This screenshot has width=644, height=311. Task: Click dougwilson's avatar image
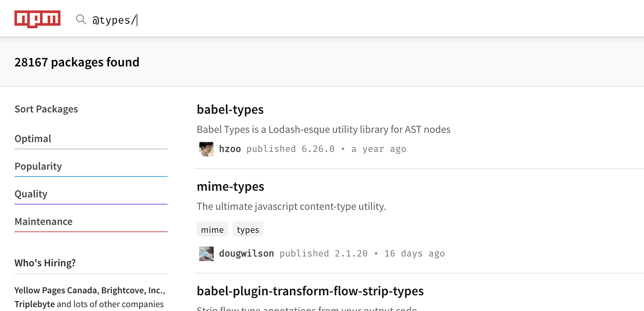(x=206, y=253)
